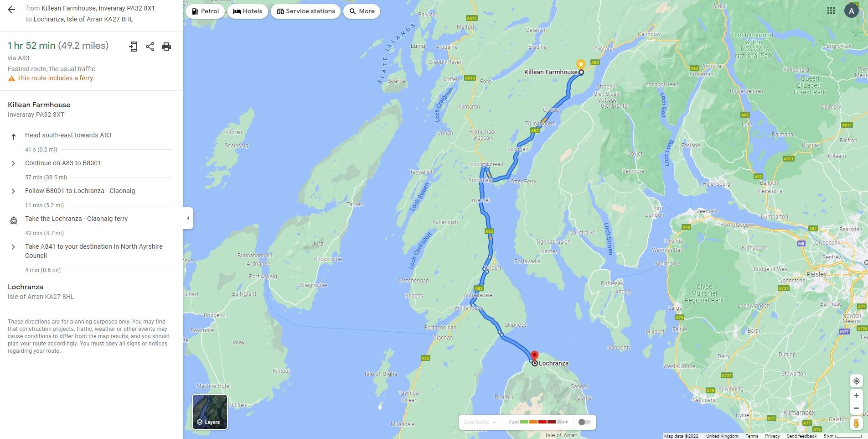Toggle the live traffic switch
868x439 pixels.
point(584,422)
